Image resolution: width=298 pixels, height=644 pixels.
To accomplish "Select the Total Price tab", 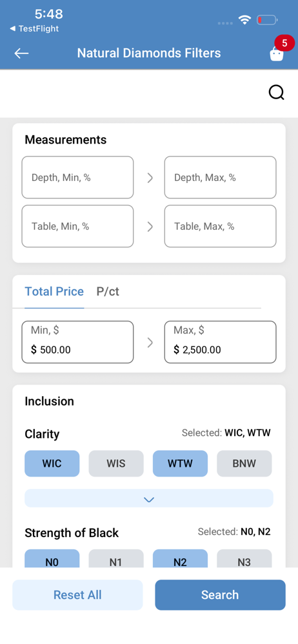I will point(54,292).
